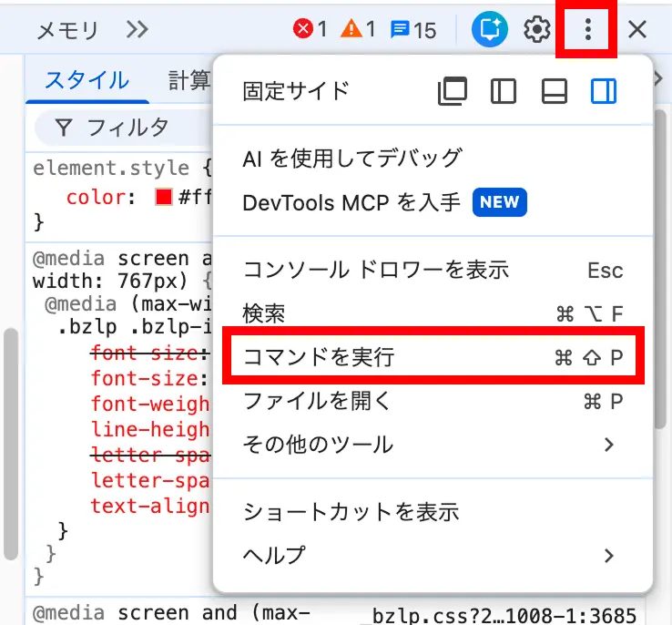Click the font-weight property
This screenshot has width=672, height=625.
[x=150, y=404]
